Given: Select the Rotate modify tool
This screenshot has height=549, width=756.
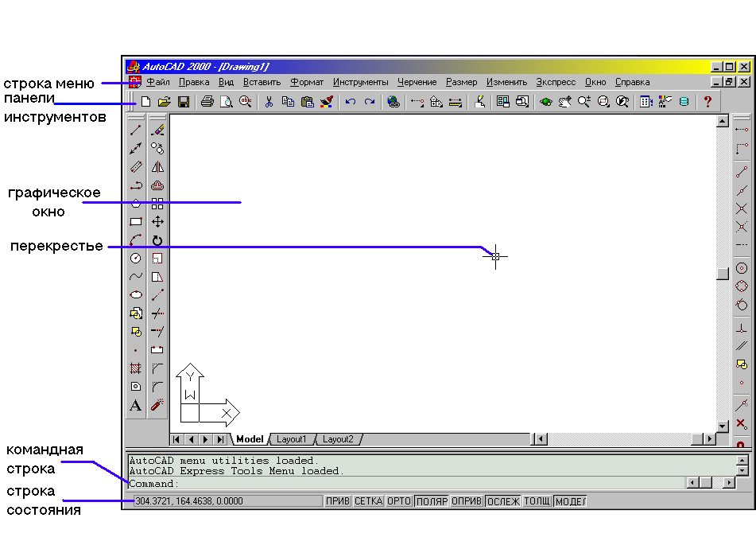Looking at the screenshot, I should (x=157, y=239).
